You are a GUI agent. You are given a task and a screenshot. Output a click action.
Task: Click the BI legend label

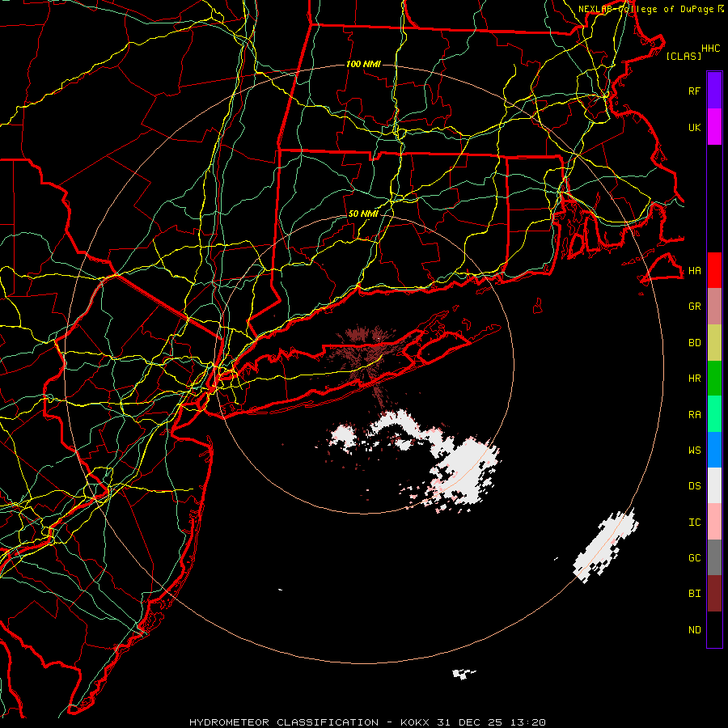(x=695, y=594)
